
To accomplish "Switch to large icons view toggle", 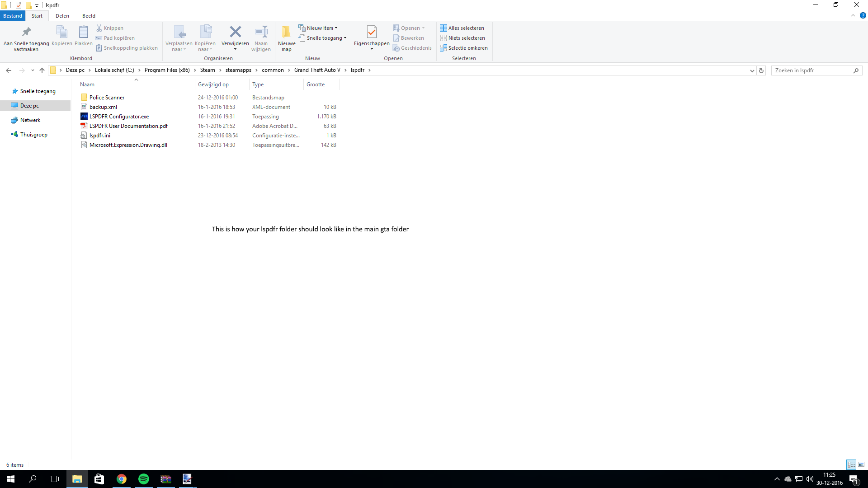I will (861, 465).
